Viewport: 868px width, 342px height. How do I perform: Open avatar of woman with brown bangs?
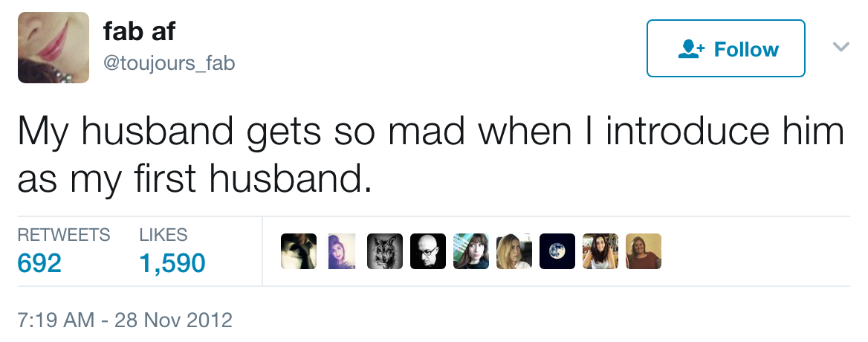(x=470, y=251)
